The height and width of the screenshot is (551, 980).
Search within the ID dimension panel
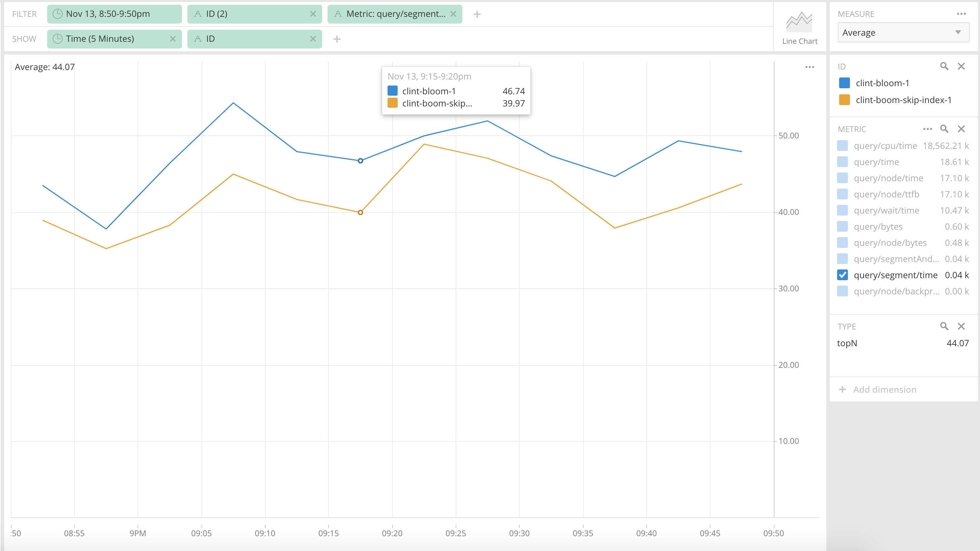(944, 66)
